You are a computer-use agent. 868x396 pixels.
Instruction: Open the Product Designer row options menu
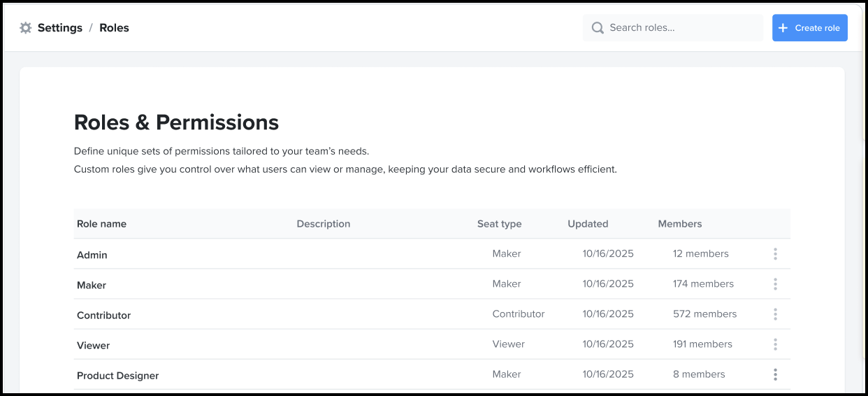[x=775, y=374]
